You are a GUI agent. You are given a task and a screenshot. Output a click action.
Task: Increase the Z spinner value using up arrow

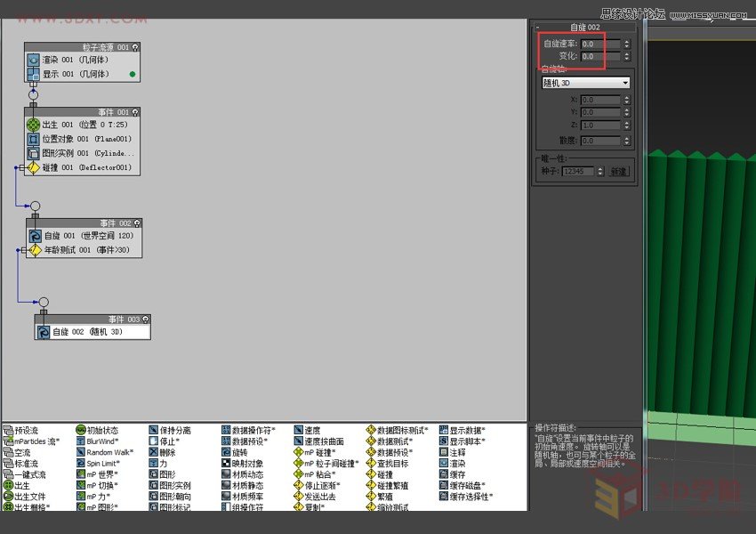(626, 123)
